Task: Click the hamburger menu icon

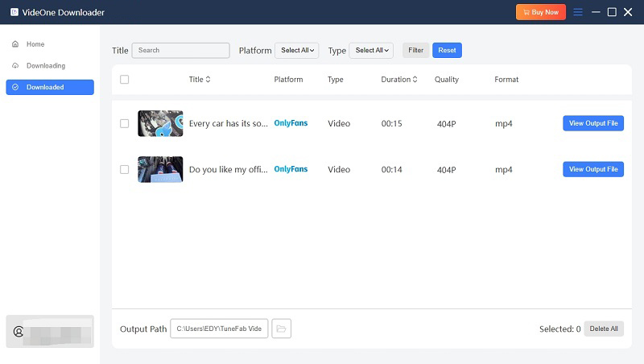Action: 578,12
